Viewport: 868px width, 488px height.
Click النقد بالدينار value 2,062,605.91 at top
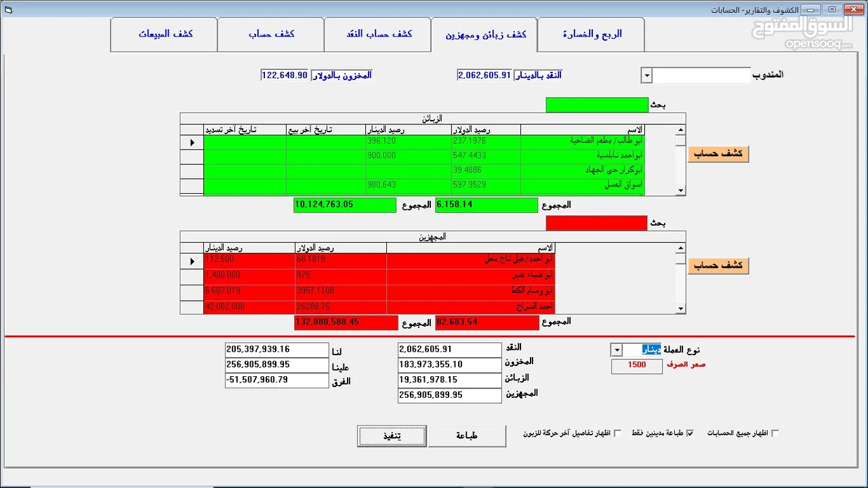click(x=484, y=75)
